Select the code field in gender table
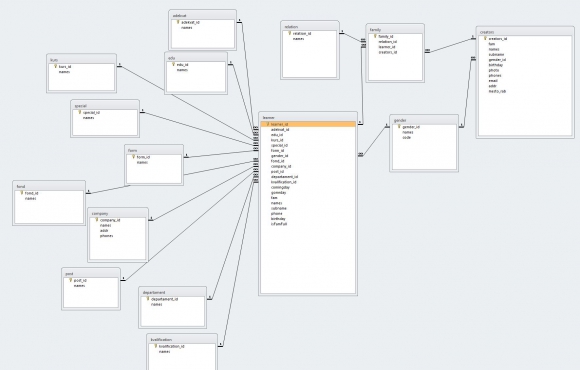 (407, 137)
